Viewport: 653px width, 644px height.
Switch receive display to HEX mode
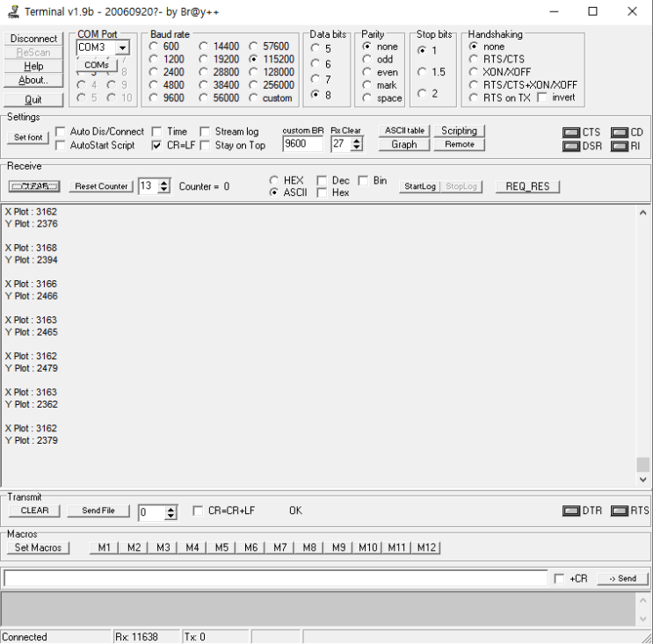pos(274,180)
